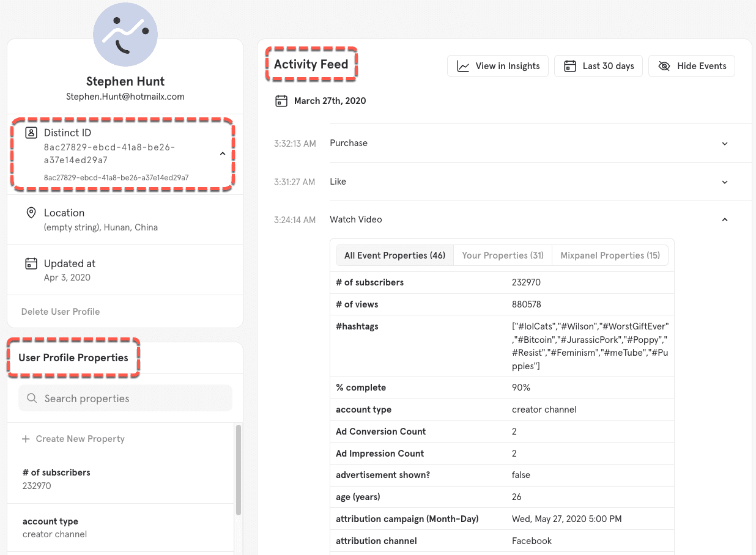Screen dimensions: 756x555
Task: Click Delete User Profile link
Action: pos(61,312)
